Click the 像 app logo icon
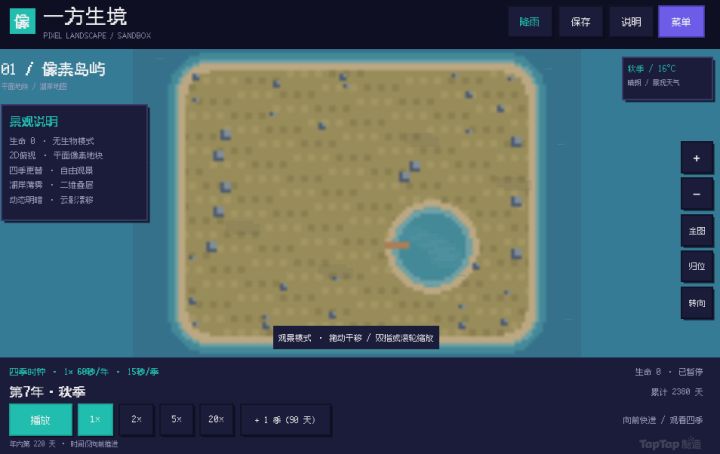Viewport: 720px width, 454px height. pos(22,21)
